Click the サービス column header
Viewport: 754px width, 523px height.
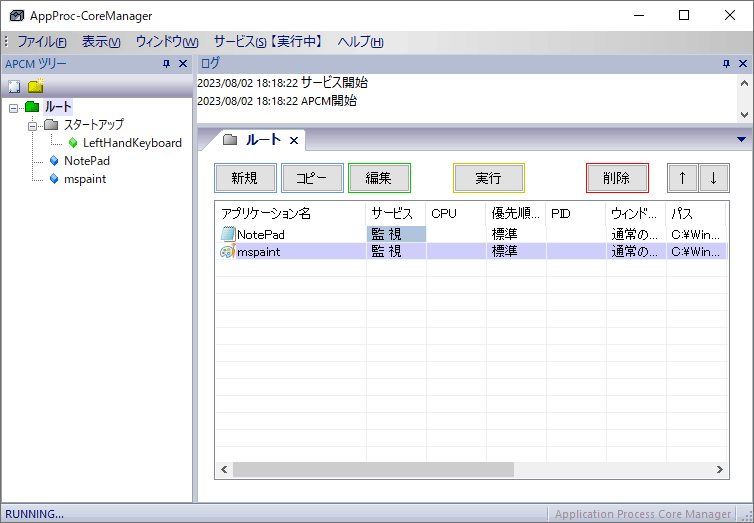[x=396, y=213]
